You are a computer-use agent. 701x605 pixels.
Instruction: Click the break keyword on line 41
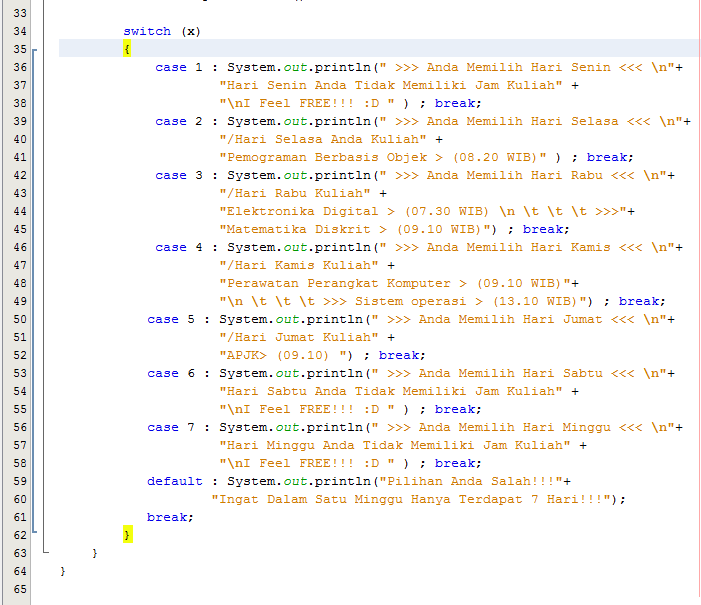607,157
